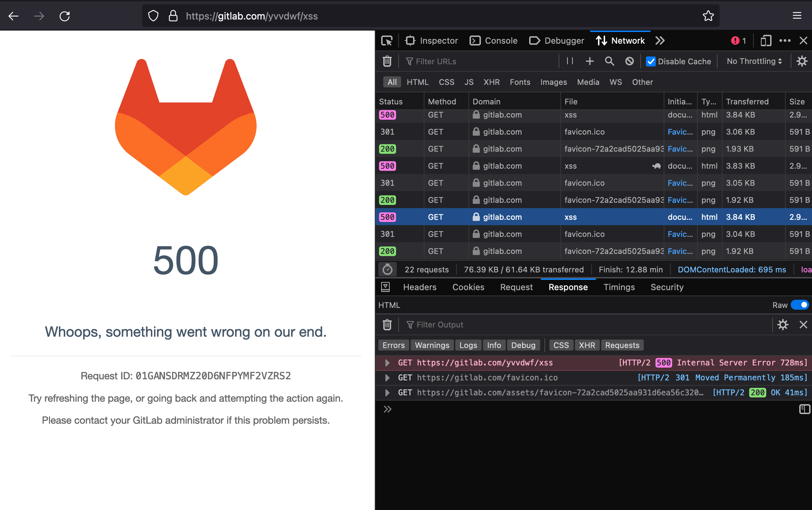Clear network requests with trash icon
Screen dimensions: 812x510
[387, 61]
